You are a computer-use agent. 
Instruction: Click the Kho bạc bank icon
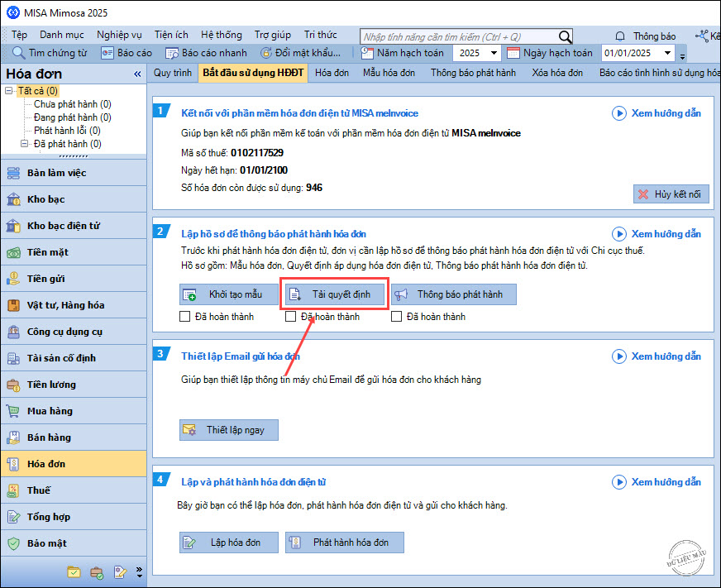pyautogui.click(x=13, y=199)
